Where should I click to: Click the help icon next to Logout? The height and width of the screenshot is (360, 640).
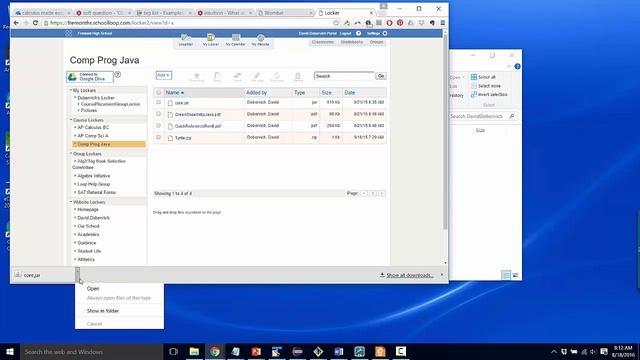358,33
